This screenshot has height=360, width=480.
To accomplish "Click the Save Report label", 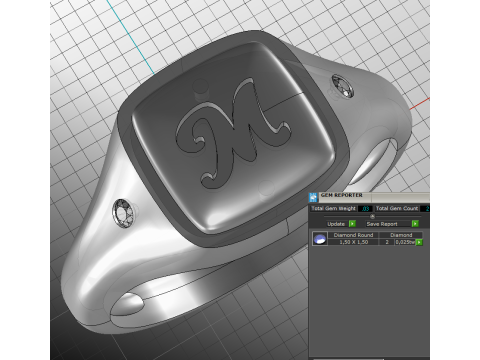I will pos(382,224).
